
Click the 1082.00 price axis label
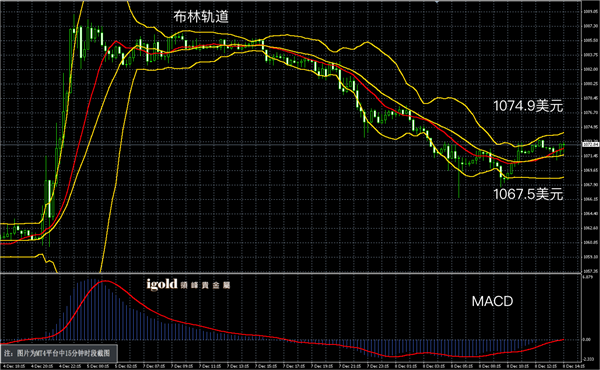(x=590, y=69)
